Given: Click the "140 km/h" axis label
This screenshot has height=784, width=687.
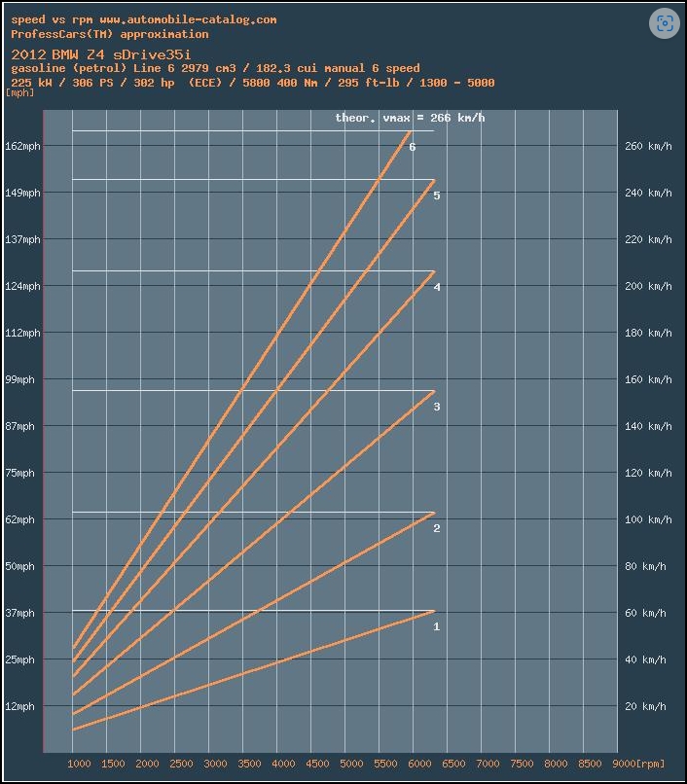Looking at the screenshot, I should pyautogui.click(x=648, y=426).
